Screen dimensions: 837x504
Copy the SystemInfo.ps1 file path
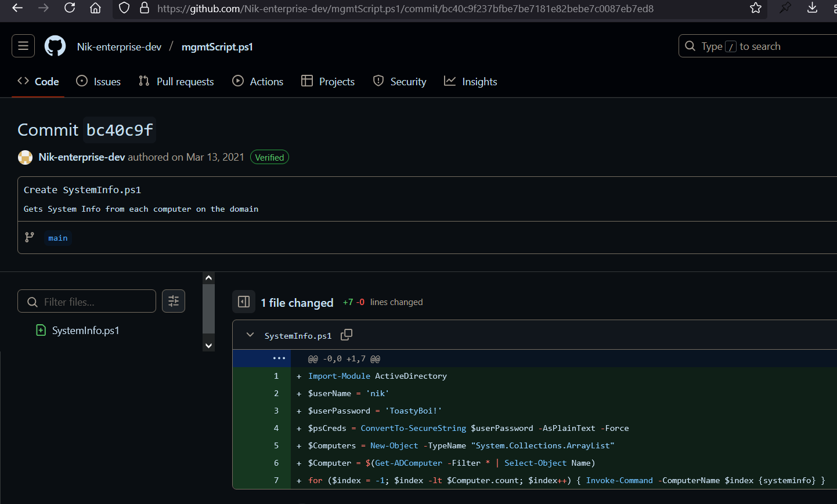pos(347,335)
